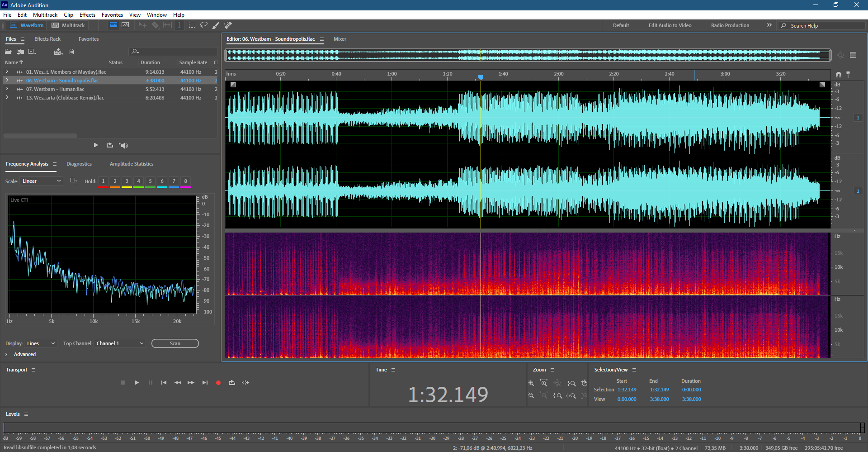Click the Rewind transport button
Viewport: 868px width, 452px height.
pos(178,383)
